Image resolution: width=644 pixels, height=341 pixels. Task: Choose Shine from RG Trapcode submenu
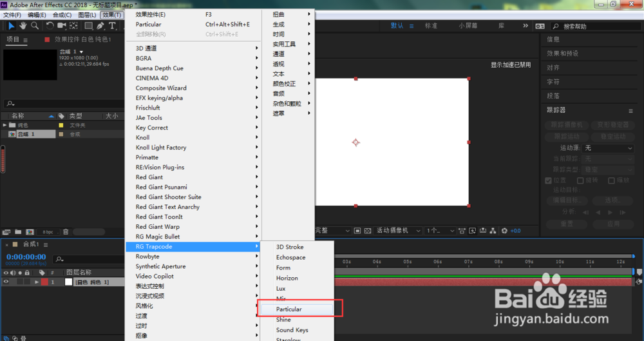283,320
